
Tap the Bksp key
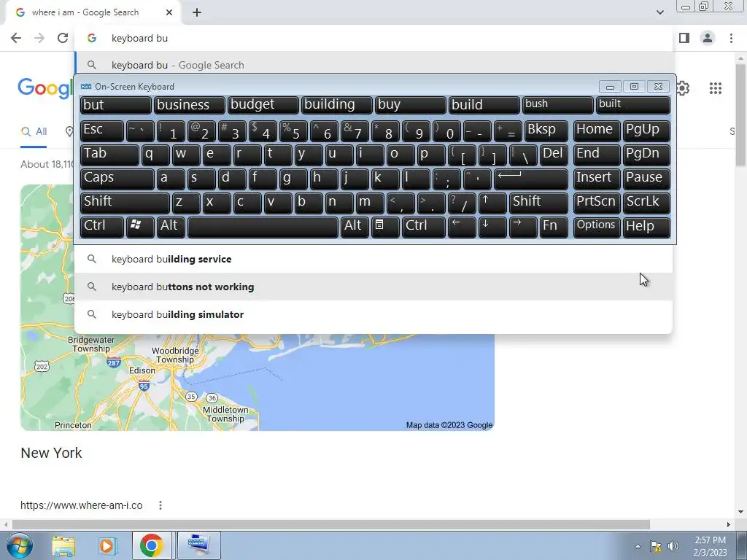(546, 131)
